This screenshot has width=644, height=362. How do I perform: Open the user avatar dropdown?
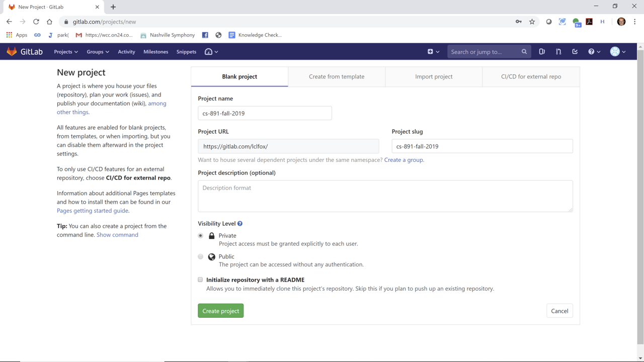(x=617, y=52)
